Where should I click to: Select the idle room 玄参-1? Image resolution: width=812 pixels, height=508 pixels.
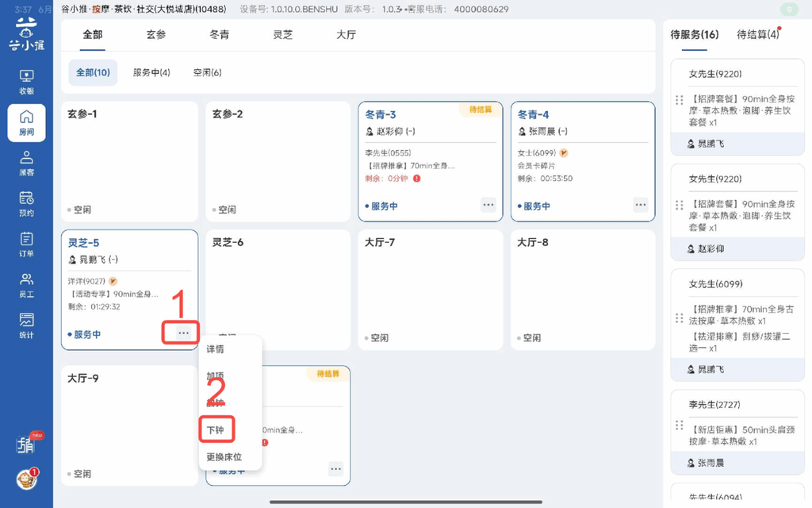pos(129,162)
